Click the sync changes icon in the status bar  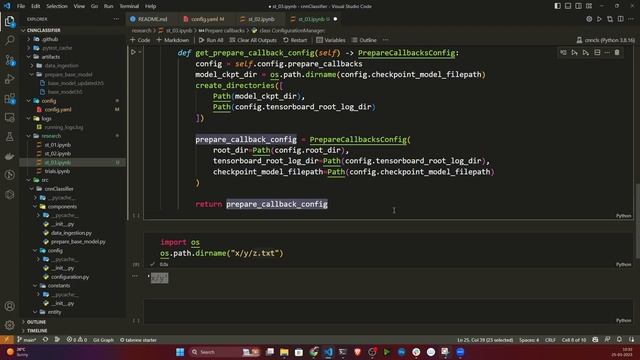click(x=45, y=340)
